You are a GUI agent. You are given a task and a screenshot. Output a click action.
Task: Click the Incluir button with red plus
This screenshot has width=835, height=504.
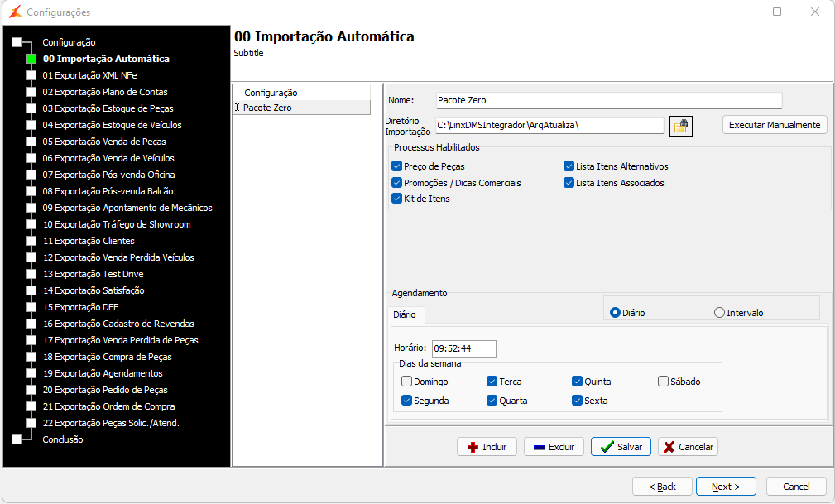coord(487,447)
